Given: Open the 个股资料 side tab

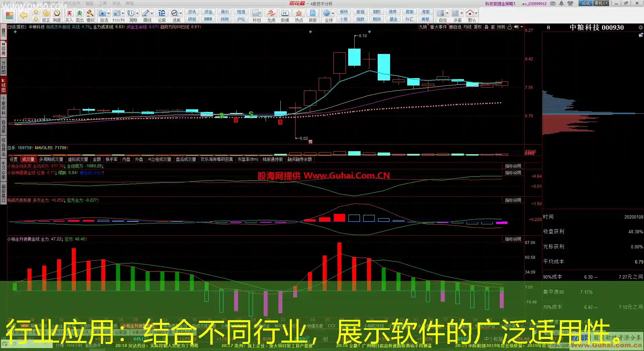Looking at the screenshot, I should [3, 106].
